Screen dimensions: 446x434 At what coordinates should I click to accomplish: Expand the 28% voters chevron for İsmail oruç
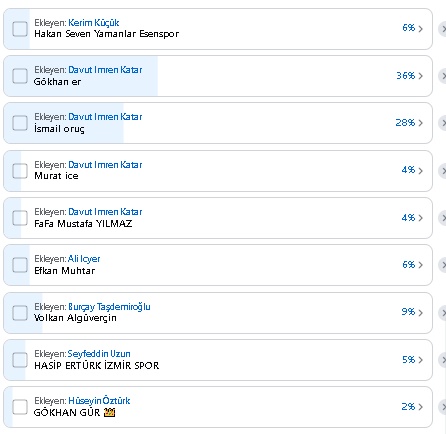[x=421, y=123]
